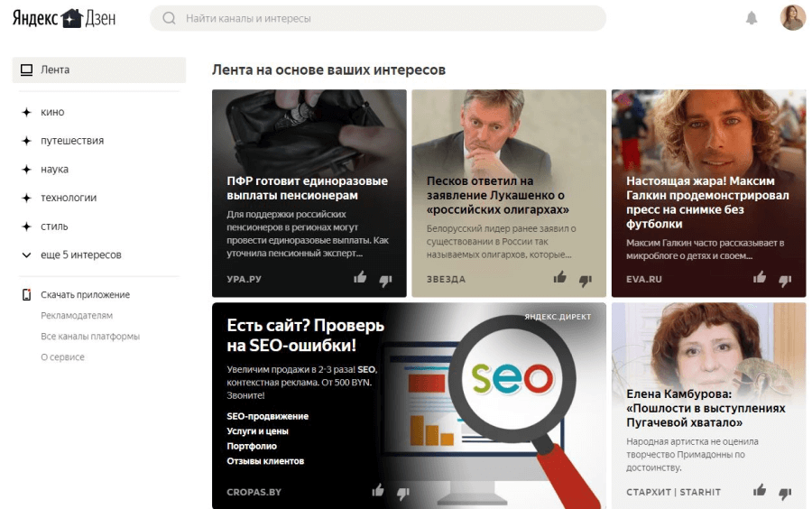Click the ЗВЕЗДА source label
The height and width of the screenshot is (509, 812).
click(x=446, y=279)
